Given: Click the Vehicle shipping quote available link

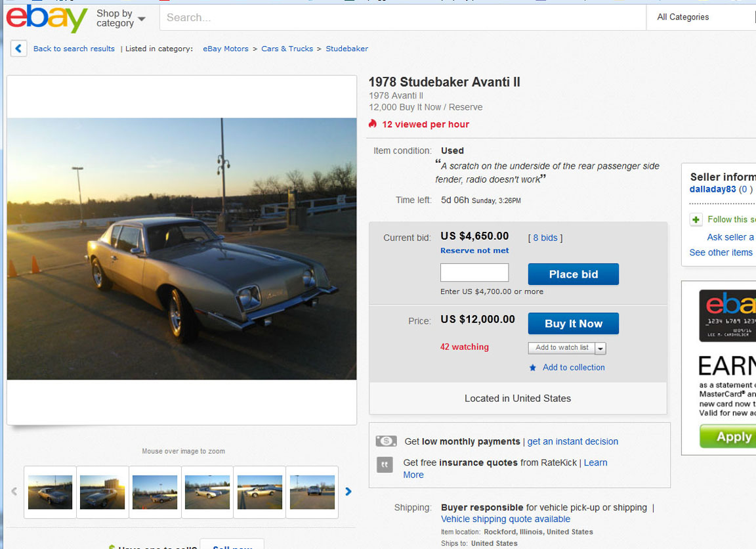Looking at the screenshot, I should click(505, 519).
